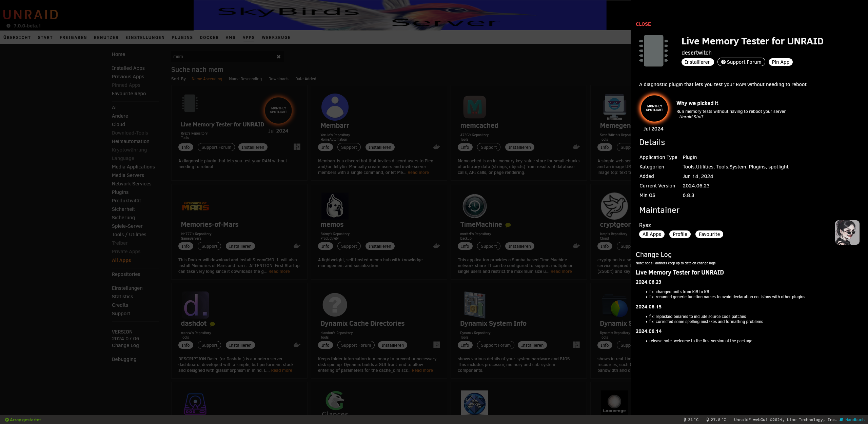Screen dimensions: 868x424
Task: Click the Memories-of-Mars logo icon
Action: pyautogui.click(x=195, y=206)
